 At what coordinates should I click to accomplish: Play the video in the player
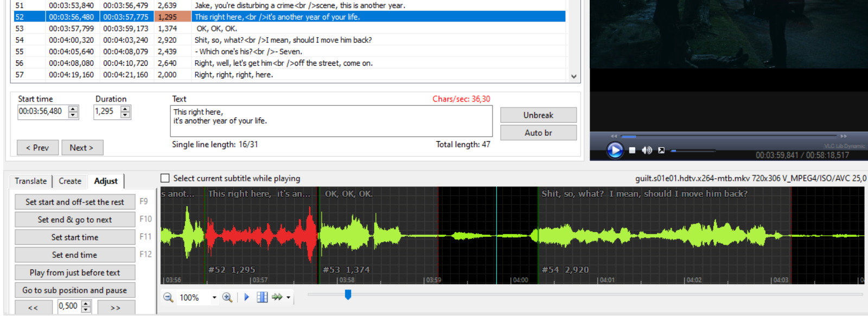(x=615, y=150)
